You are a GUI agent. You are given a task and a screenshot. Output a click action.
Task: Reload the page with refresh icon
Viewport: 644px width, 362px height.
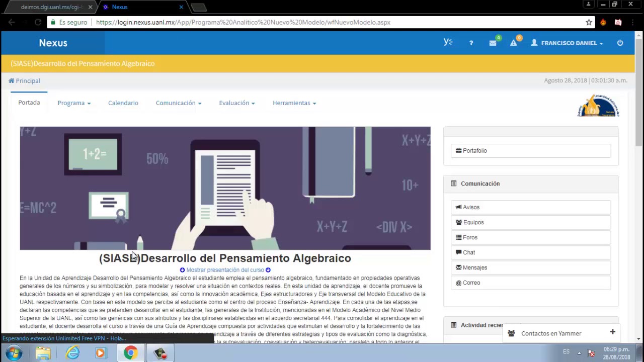(x=38, y=22)
